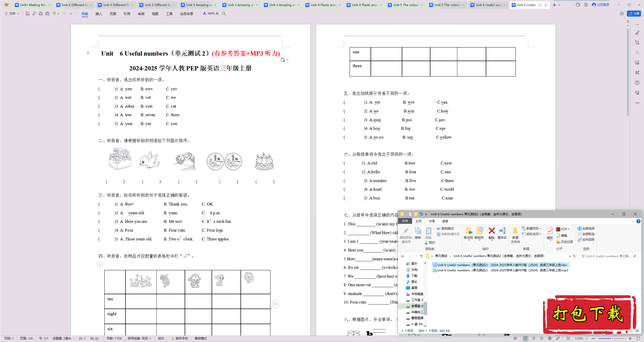Switch to Unit1 Making friends document tab
This screenshot has height=342, width=644.
click(33, 5)
